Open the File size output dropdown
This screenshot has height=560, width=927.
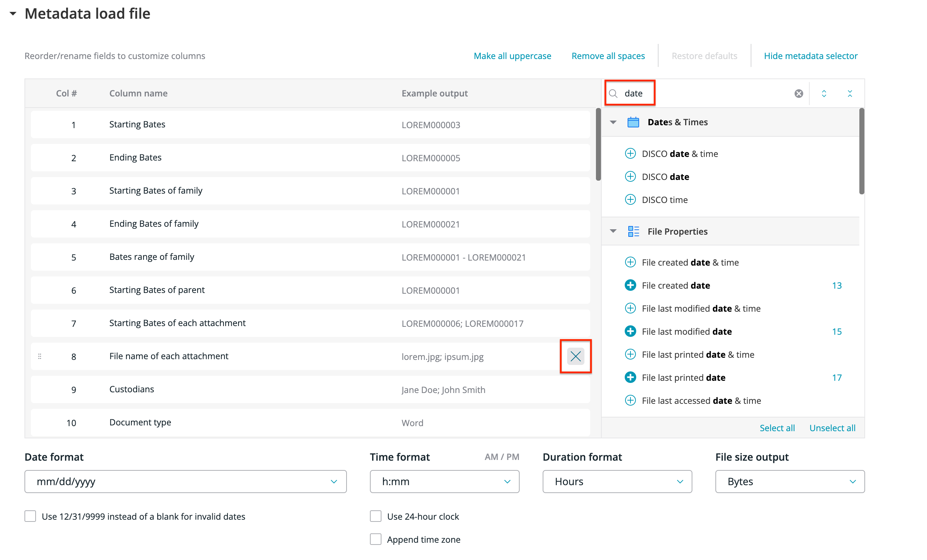pos(790,481)
